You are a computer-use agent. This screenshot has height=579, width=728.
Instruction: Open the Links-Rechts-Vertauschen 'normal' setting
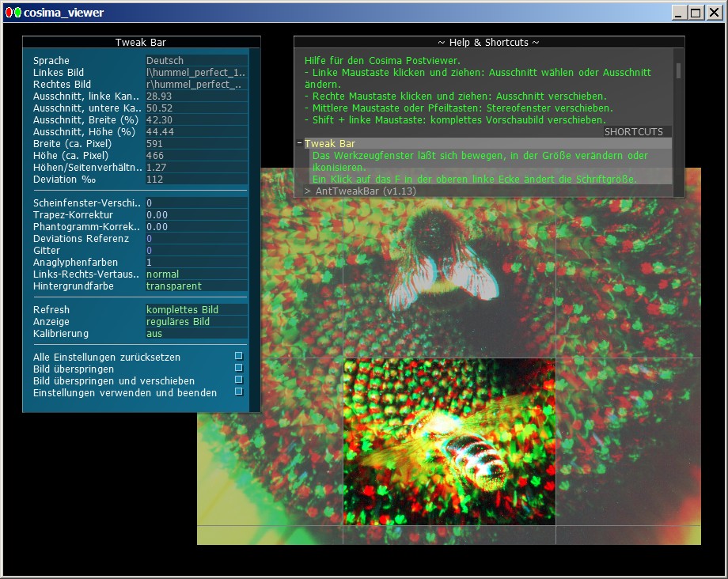pos(196,274)
